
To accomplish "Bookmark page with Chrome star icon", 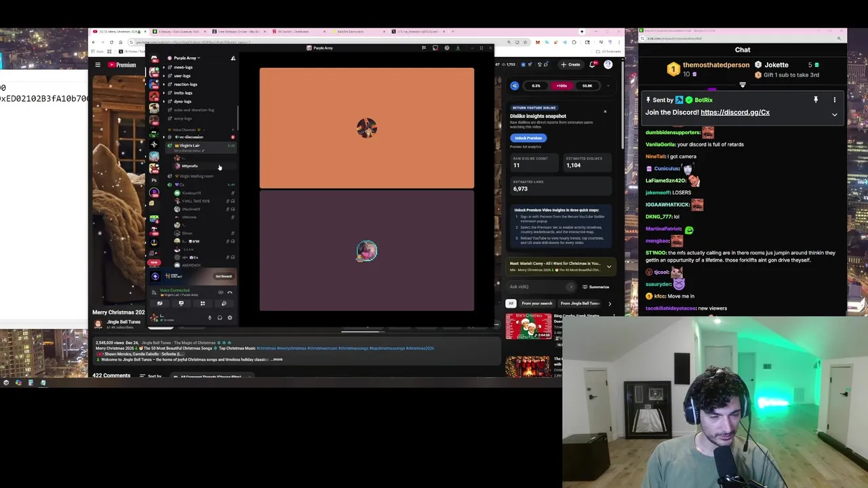I will (525, 42).
